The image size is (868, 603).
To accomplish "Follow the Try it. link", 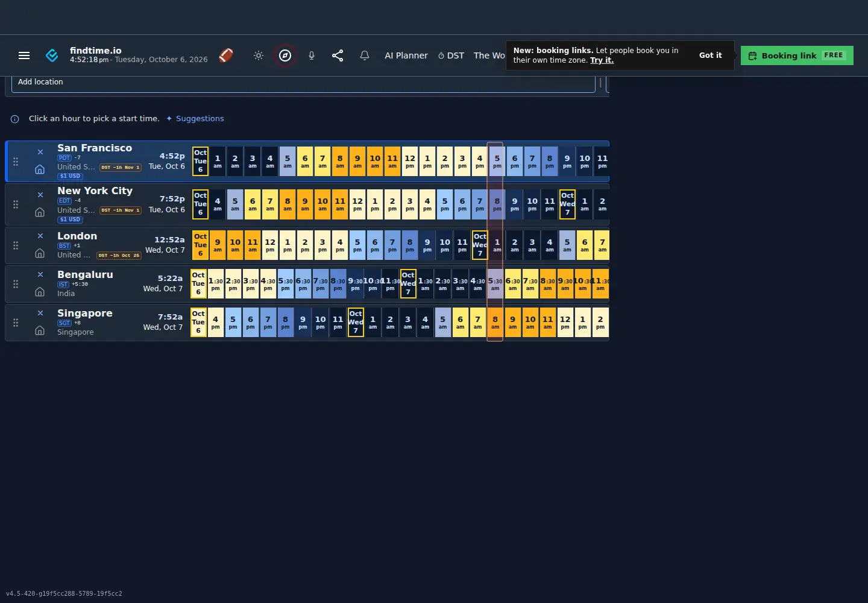I will pos(602,60).
